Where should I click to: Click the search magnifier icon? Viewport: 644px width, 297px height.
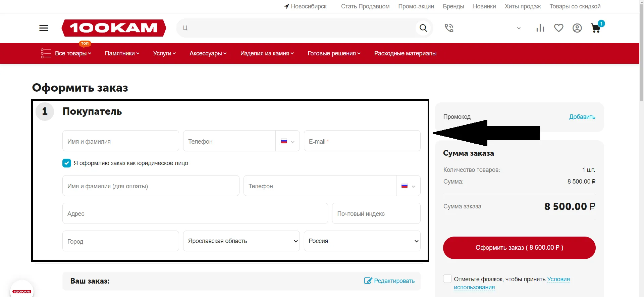pos(423,28)
